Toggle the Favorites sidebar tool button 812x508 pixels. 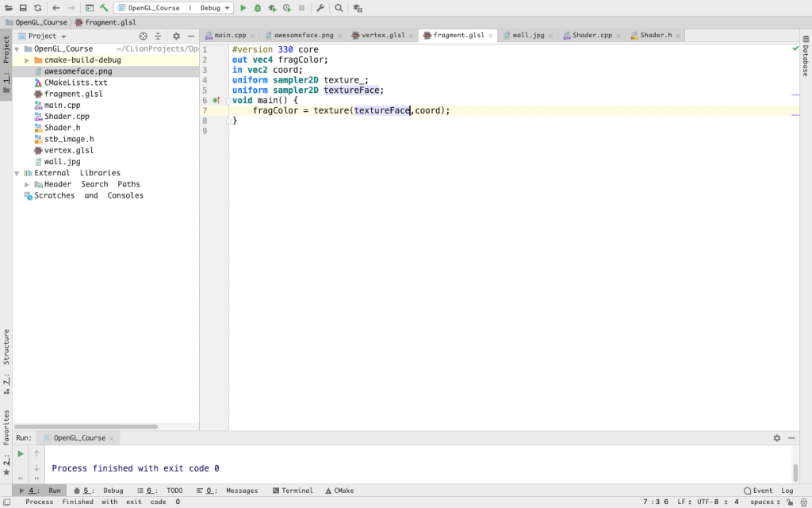(x=6, y=442)
